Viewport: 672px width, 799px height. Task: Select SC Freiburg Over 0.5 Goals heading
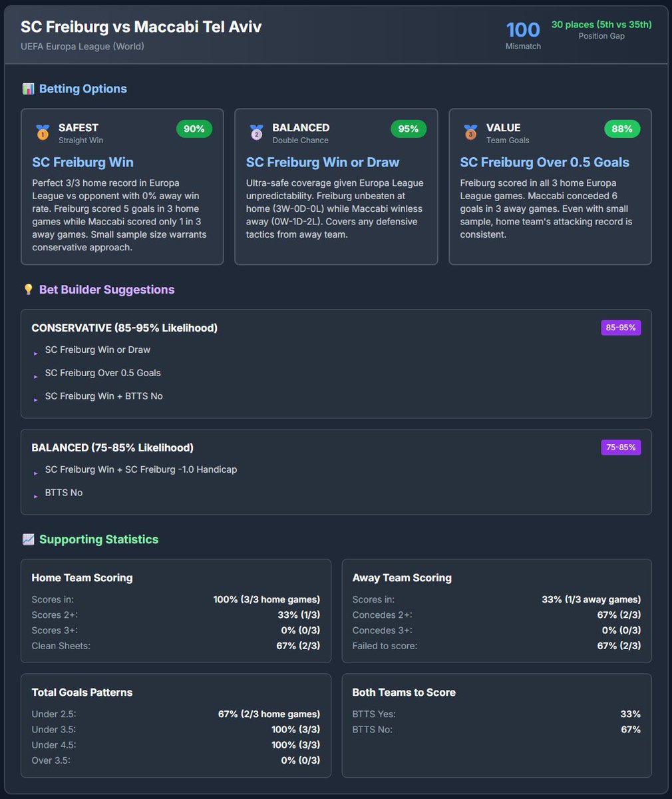[x=544, y=162]
